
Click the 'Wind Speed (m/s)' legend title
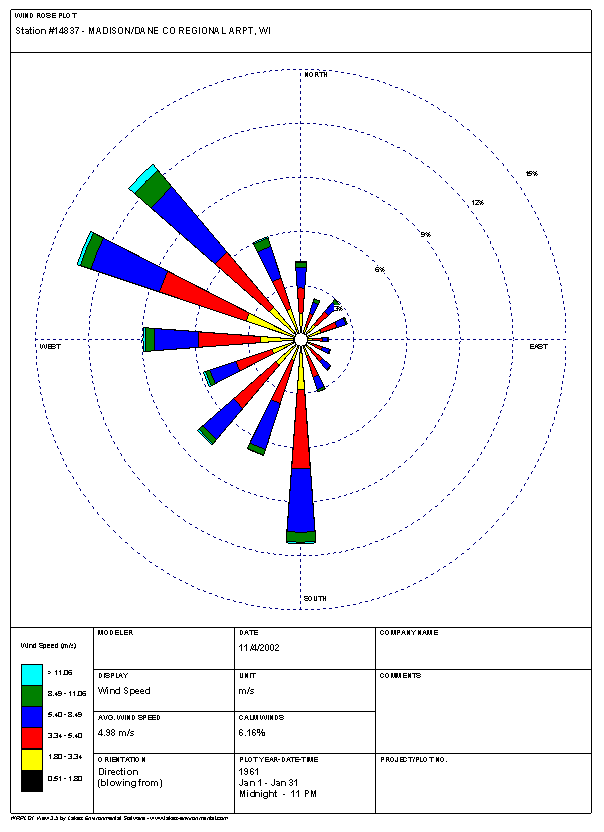[48, 646]
